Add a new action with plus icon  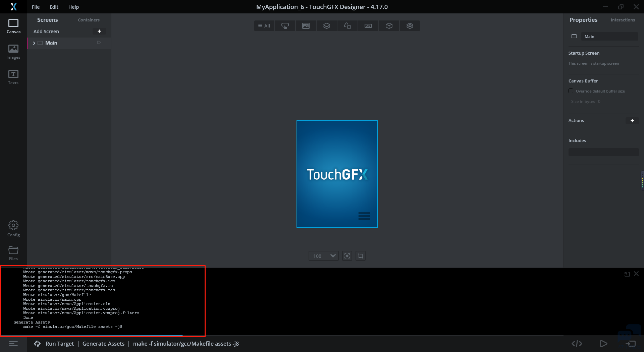tap(632, 121)
